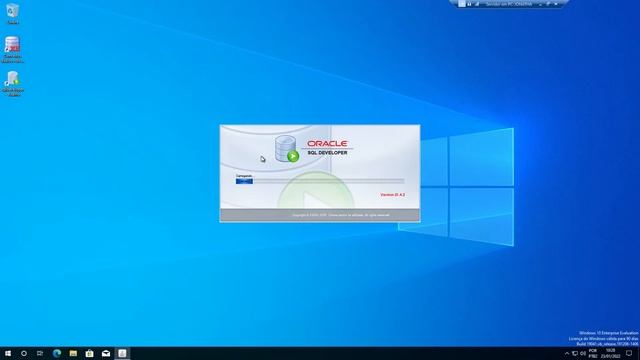Image resolution: width=640 pixels, height=360 pixels.
Task: Launch Microsoft Edge from the taskbar
Action: 57,353
